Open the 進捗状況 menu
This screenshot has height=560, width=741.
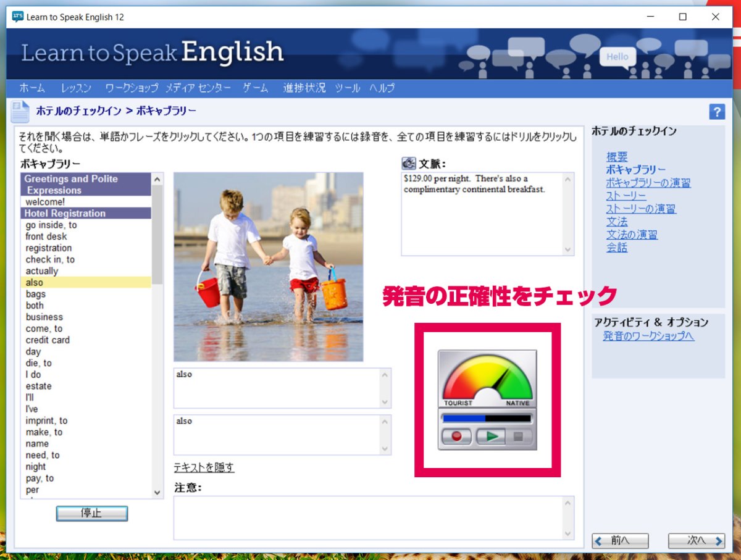coord(304,88)
